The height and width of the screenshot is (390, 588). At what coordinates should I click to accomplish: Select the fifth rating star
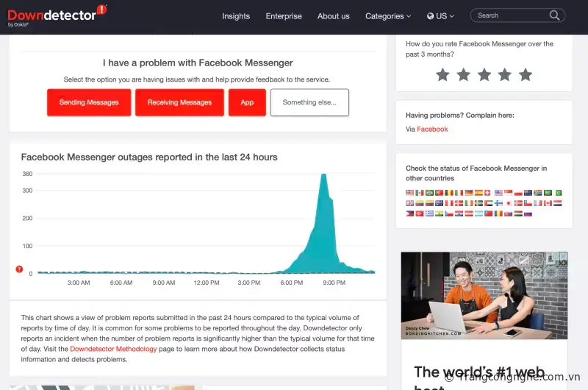pos(525,74)
